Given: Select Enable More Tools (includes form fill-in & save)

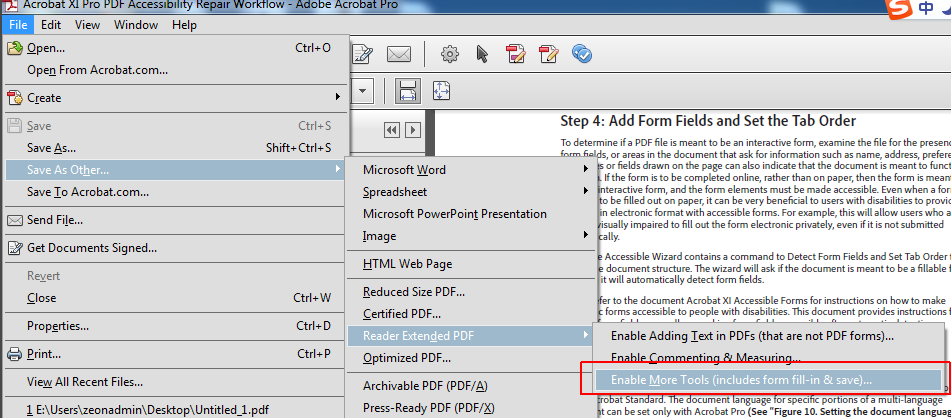Looking at the screenshot, I should pos(768,380).
